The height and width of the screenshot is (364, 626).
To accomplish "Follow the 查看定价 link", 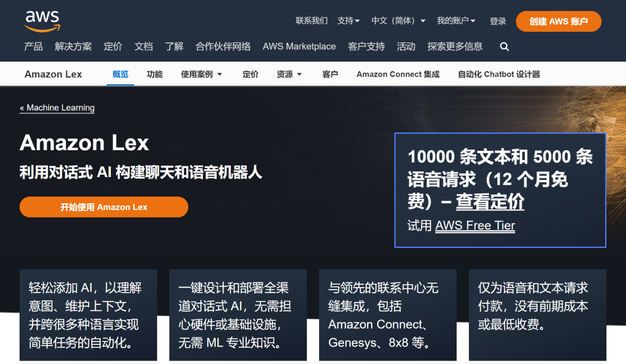I will point(490,201).
